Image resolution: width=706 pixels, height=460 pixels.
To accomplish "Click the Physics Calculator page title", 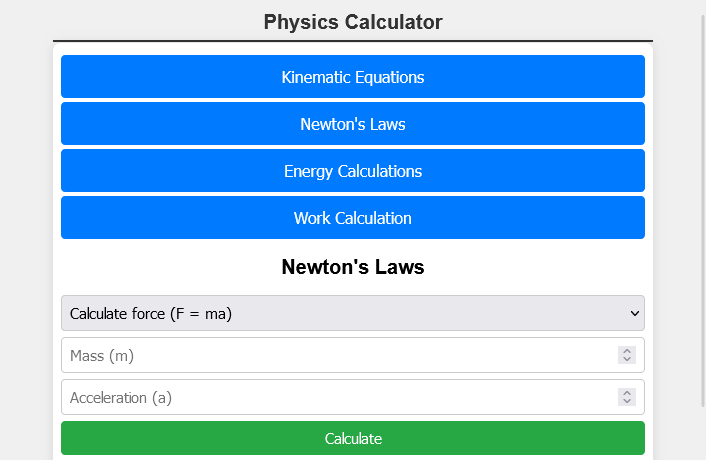I will (x=352, y=22).
